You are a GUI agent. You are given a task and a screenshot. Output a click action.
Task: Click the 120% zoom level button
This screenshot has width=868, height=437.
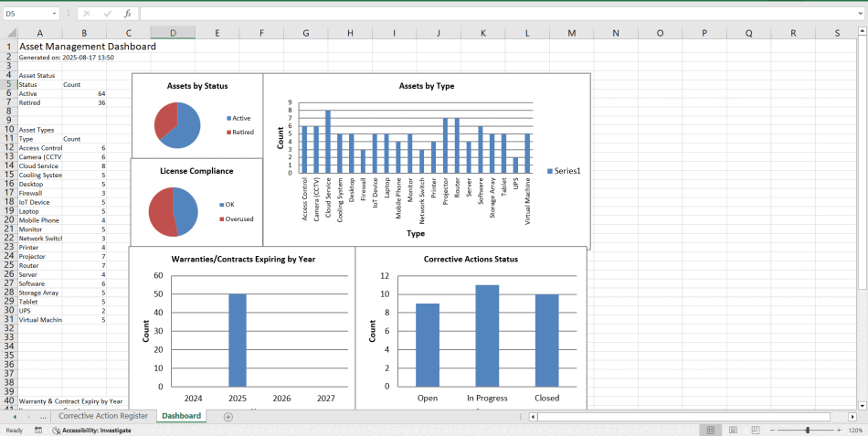[855, 431]
